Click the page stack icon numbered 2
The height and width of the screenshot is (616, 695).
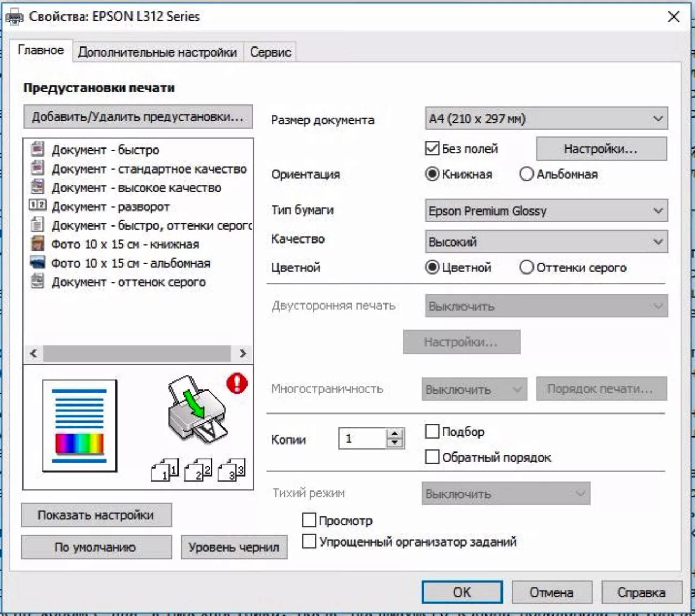pos(198,470)
